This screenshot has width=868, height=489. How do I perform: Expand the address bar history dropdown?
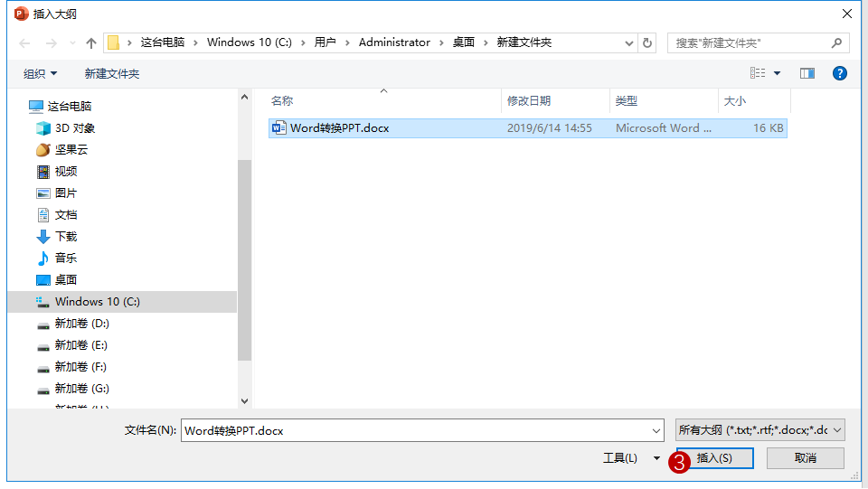[629, 43]
